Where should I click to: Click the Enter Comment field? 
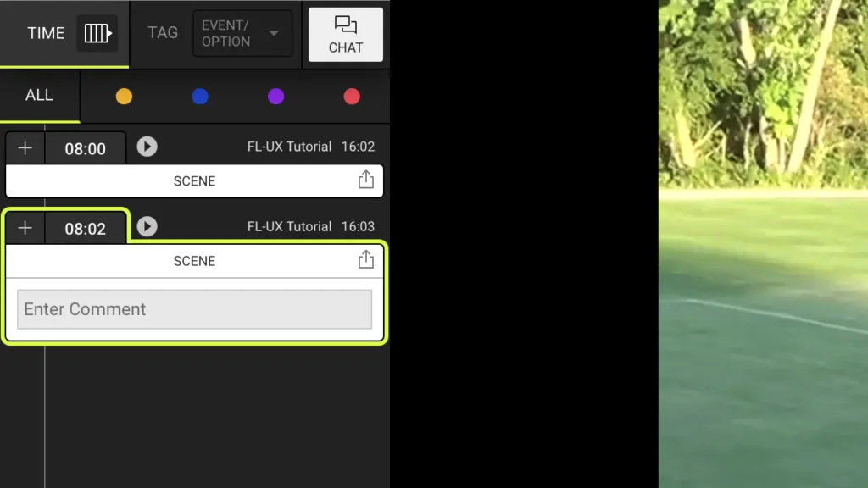pos(194,309)
